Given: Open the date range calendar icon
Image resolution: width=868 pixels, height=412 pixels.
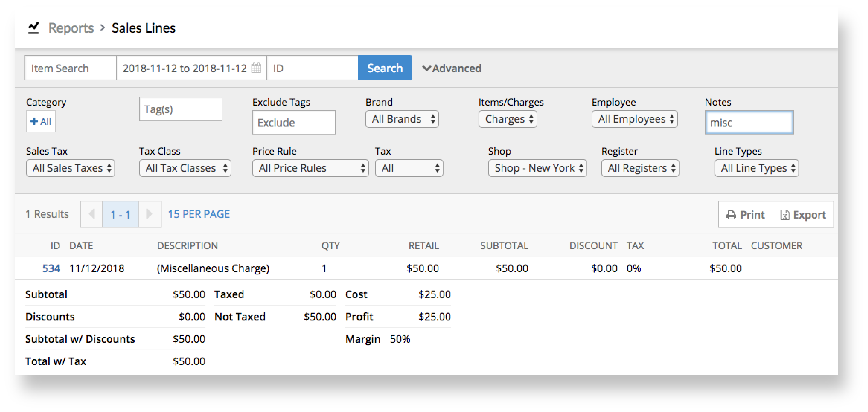Looking at the screenshot, I should click(256, 68).
